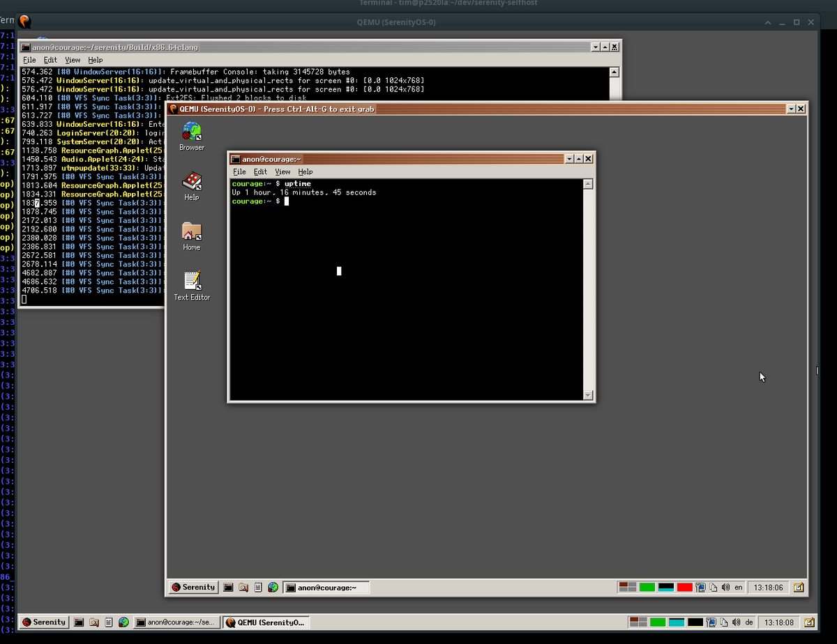Open File menu in anon@courage:~ terminal

click(x=239, y=171)
